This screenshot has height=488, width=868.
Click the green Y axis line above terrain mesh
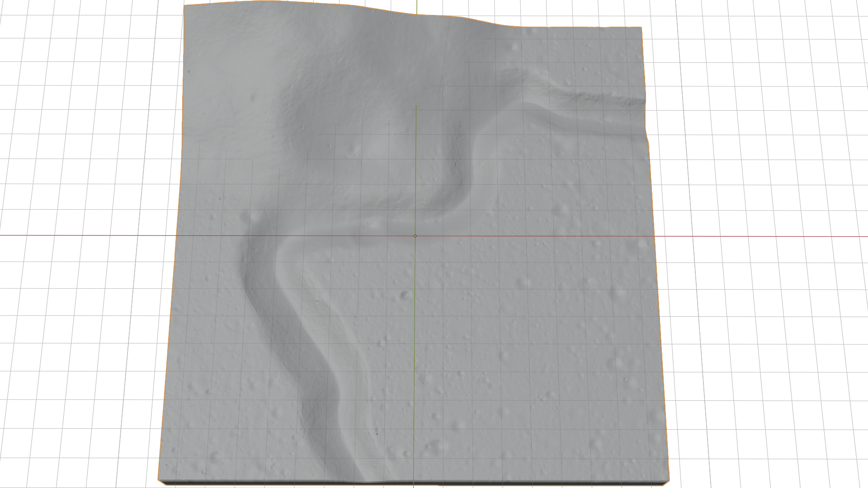coord(416,5)
